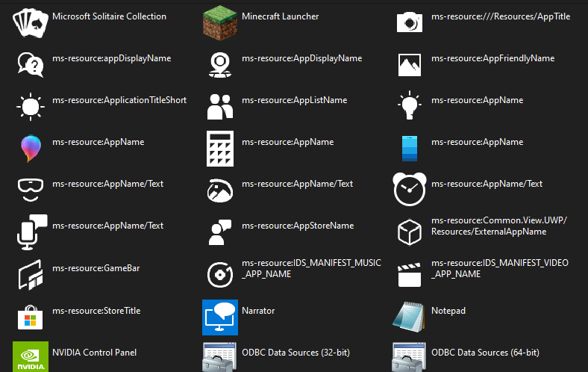Launch the Minecraft grass block icon

pos(220,23)
